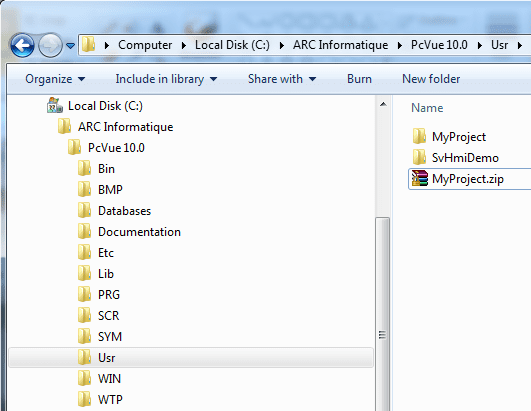Viewport: 531px width, 411px height.
Task: Click the MyProject.zip WinRAR archive icon
Action: point(420,178)
